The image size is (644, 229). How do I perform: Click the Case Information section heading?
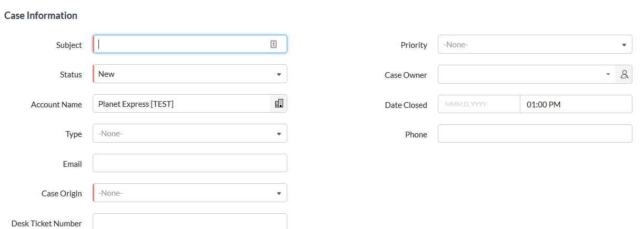(41, 16)
